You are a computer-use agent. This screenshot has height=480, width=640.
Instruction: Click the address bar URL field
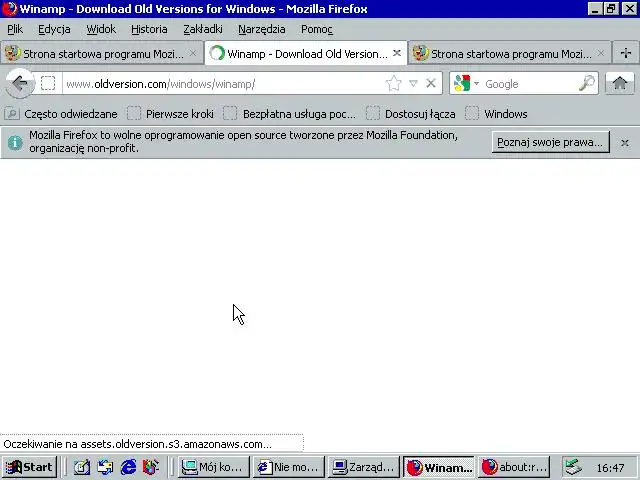(x=222, y=84)
